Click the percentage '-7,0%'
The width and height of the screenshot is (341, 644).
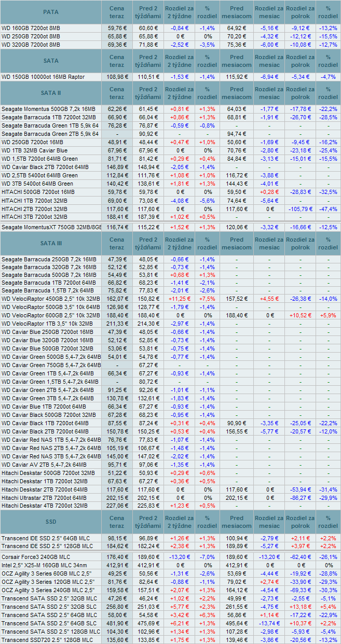click(x=207, y=557)
